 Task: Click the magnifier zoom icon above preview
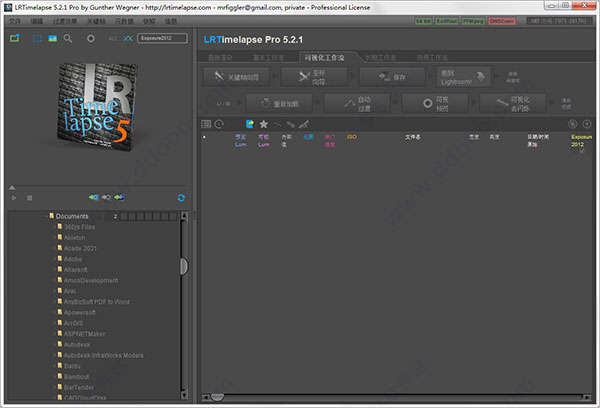tap(67, 38)
